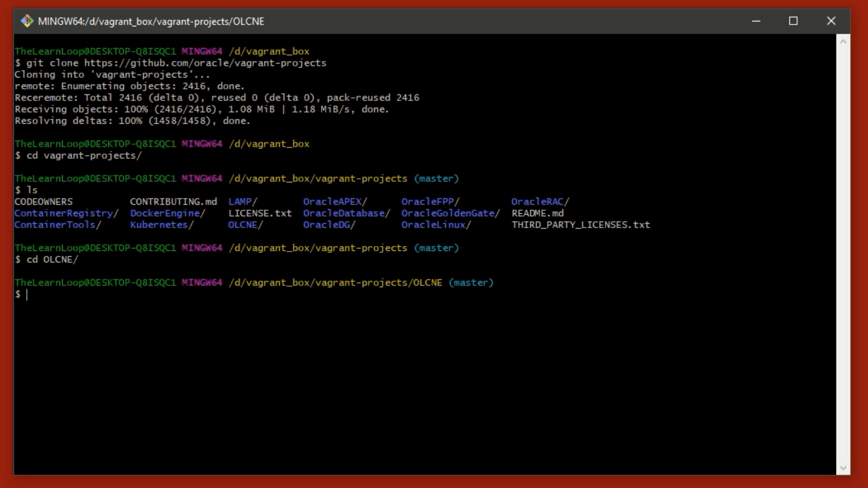Screen dimensions: 868x488
Task: Click the empty prompt line at the cursor
Action: tap(28, 294)
